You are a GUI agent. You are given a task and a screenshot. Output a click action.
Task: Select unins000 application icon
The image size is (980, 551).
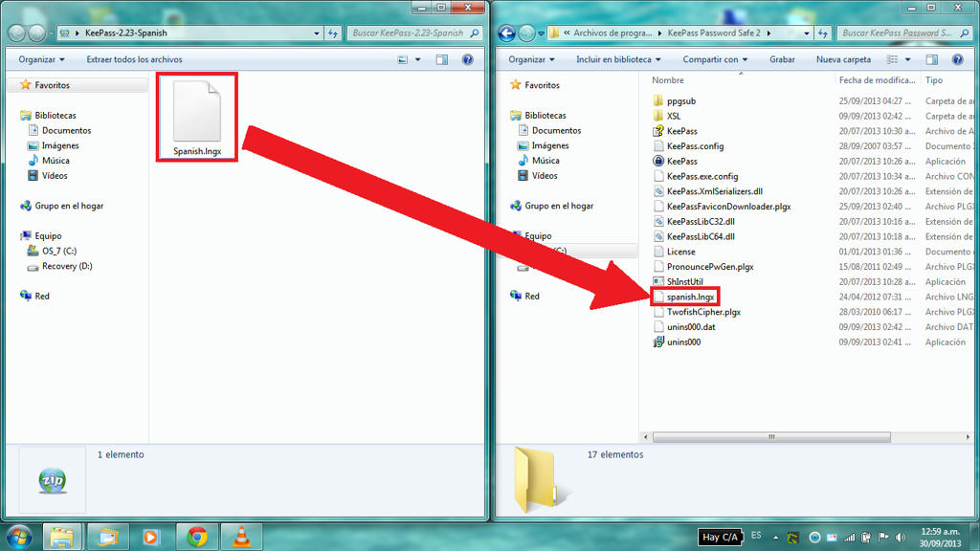[x=658, y=342]
